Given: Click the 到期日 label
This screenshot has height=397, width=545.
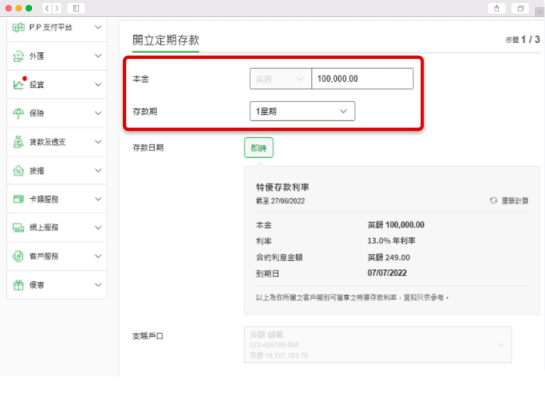Looking at the screenshot, I should pos(267,274).
